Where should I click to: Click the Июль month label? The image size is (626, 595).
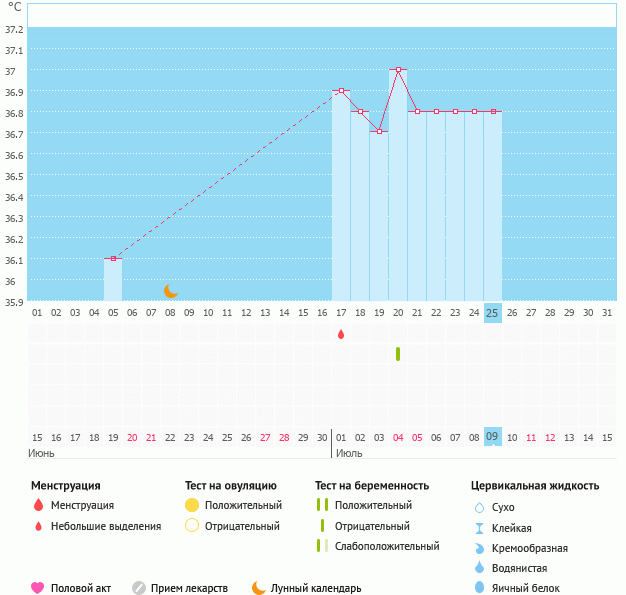click(x=349, y=454)
